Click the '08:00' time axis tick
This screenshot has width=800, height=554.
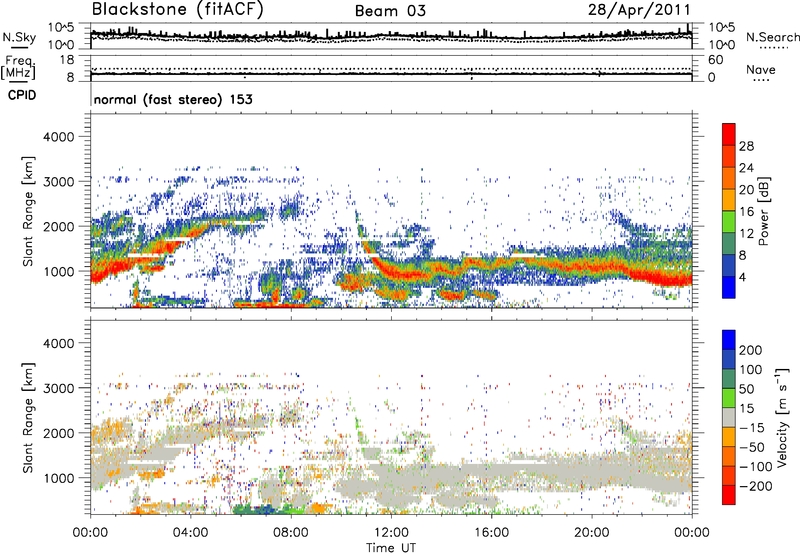click(291, 533)
